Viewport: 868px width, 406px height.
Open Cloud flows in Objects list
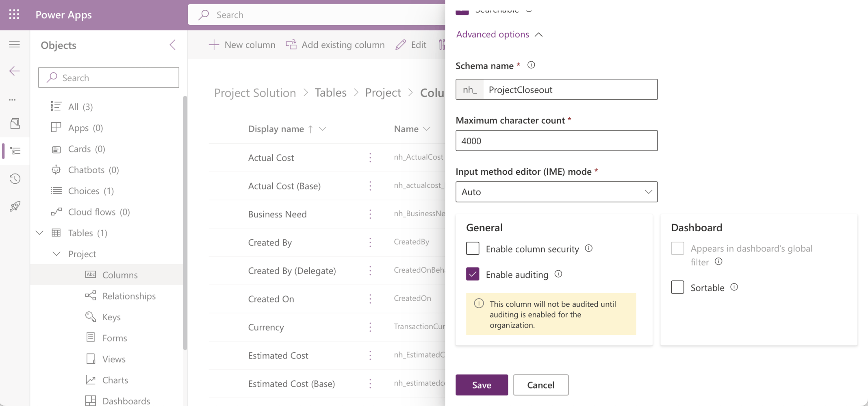99,212
